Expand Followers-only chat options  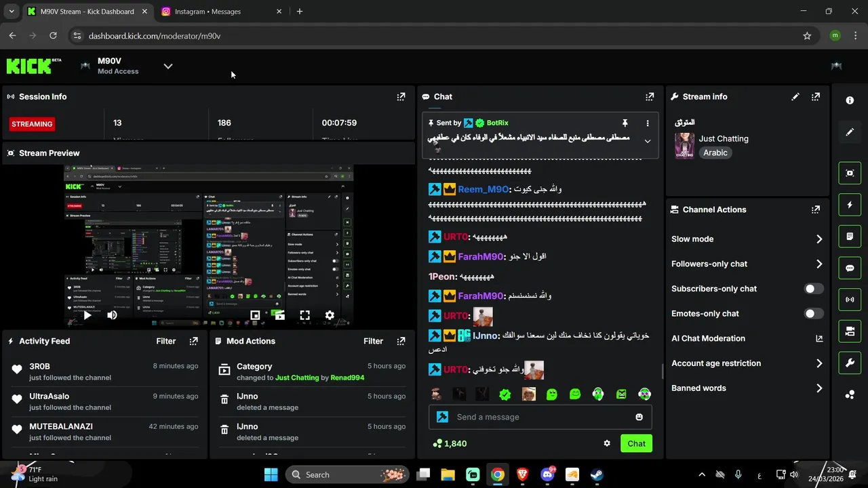tap(819, 264)
